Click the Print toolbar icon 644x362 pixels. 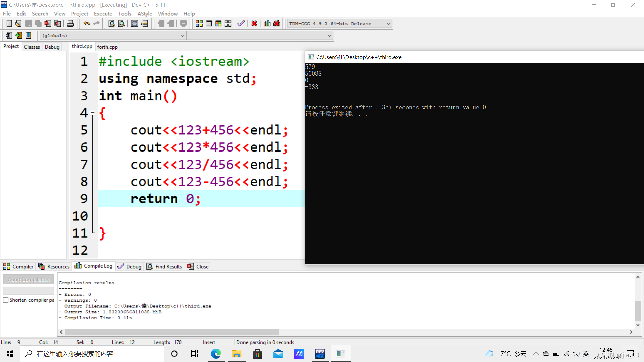[x=70, y=24]
